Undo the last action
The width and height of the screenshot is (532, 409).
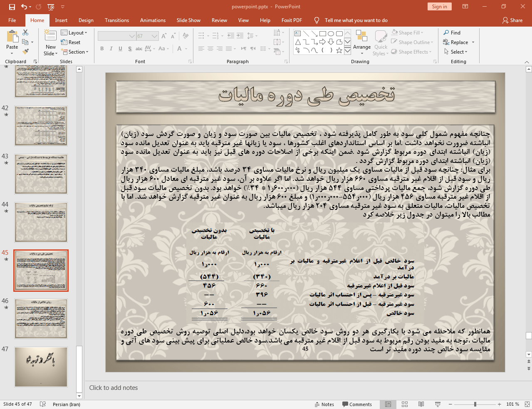click(24, 7)
